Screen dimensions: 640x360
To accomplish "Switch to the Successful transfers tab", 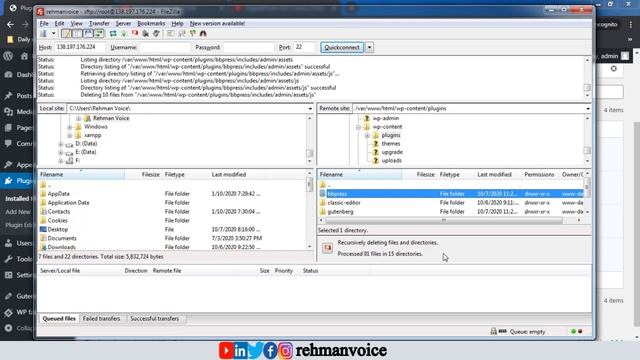I will [154, 319].
